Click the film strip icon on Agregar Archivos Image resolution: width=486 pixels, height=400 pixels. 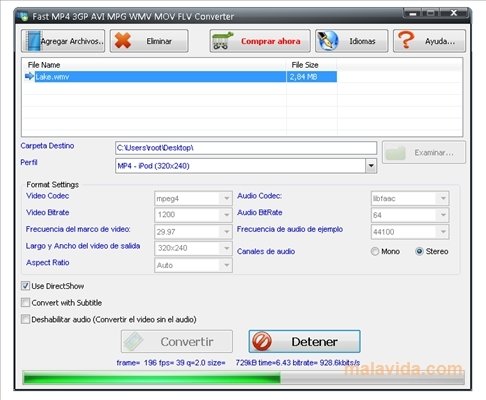(x=33, y=41)
